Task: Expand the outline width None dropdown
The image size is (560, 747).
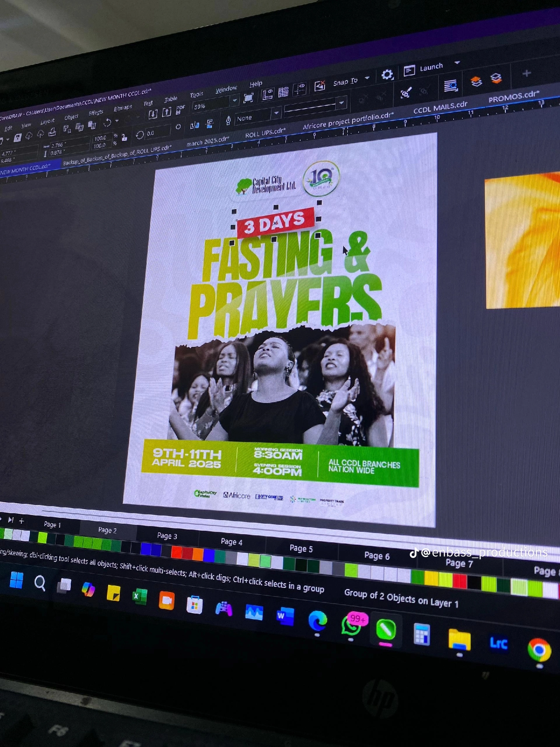Action: (276, 113)
